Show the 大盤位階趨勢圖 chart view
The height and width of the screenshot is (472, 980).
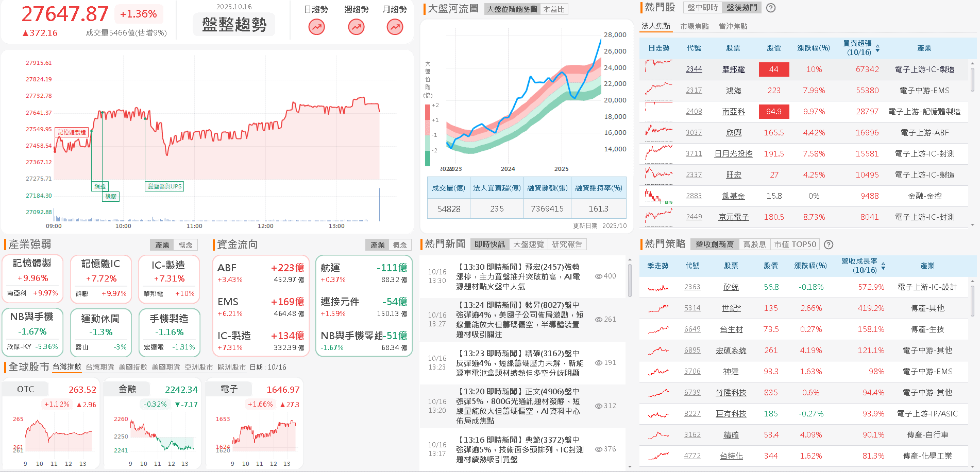(x=512, y=9)
